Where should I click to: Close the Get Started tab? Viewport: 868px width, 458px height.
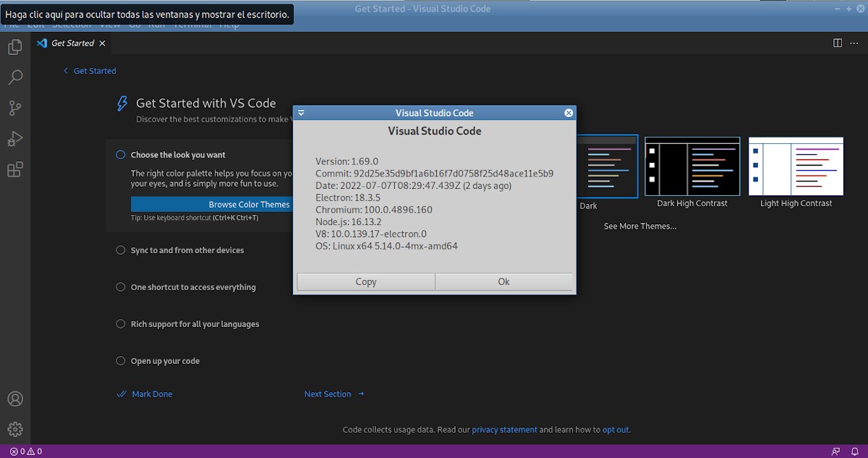(x=102, y=43)
